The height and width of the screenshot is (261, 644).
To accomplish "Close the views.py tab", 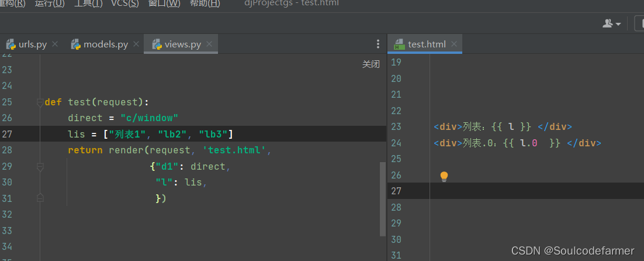I will (209, 44).
